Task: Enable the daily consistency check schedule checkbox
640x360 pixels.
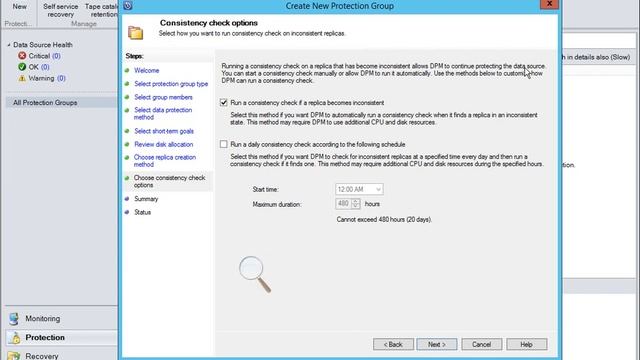Action: [x=223, y=144]
